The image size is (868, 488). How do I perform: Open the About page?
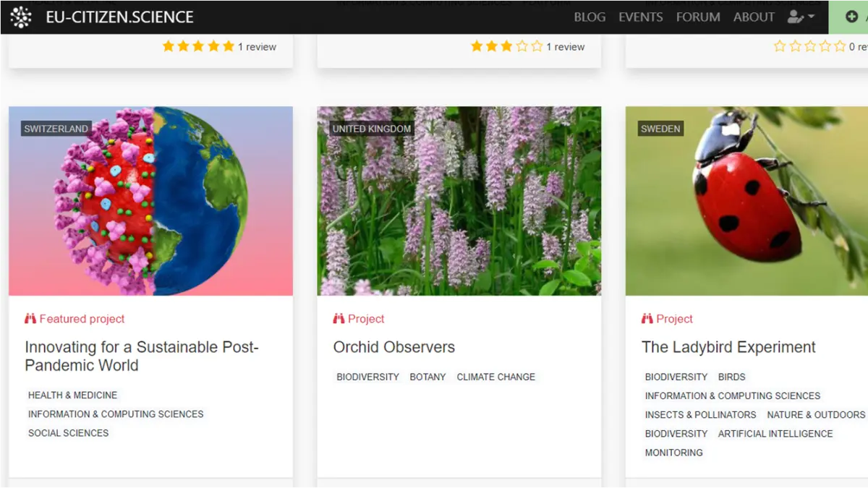click(x=754, y=17)
